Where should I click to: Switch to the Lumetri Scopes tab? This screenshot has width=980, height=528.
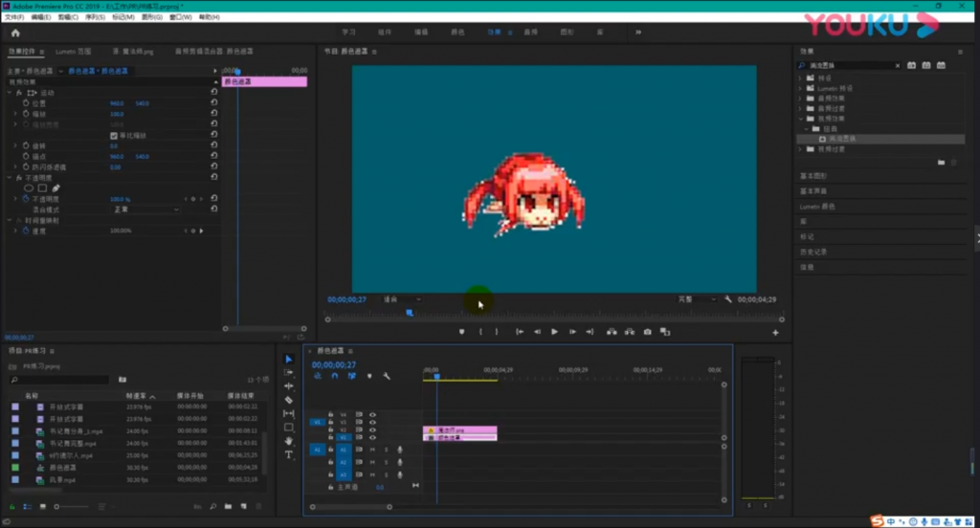(x=73, y=52)
